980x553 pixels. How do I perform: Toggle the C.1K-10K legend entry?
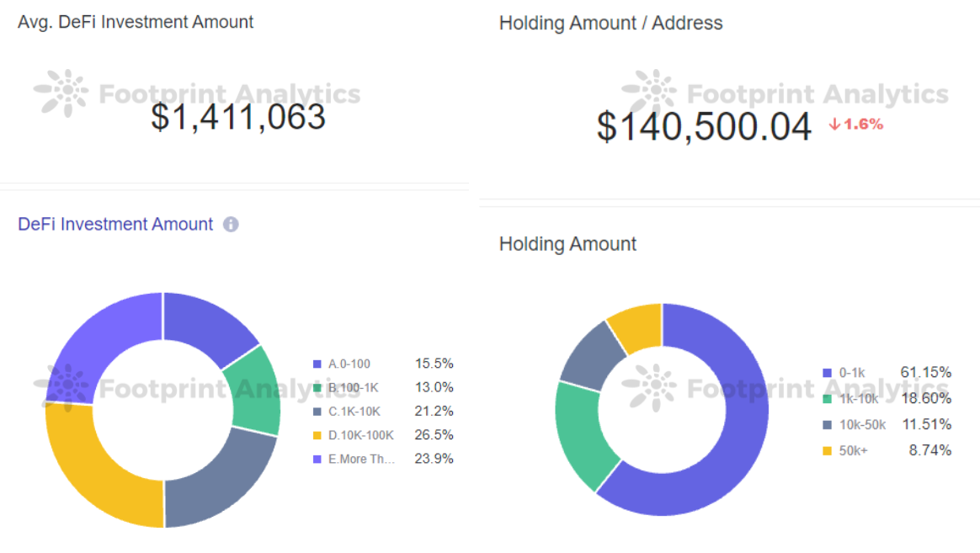click(354, 411)
